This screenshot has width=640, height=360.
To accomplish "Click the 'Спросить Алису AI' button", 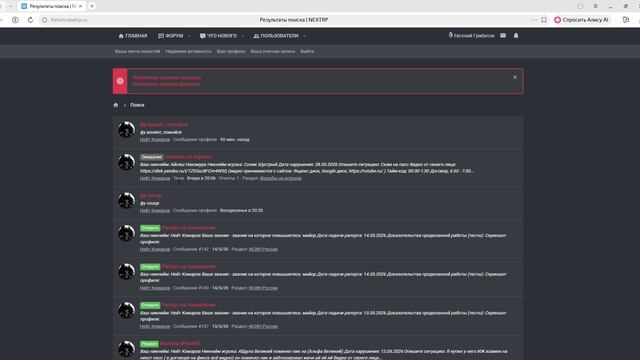I will (x=582, y=20).
